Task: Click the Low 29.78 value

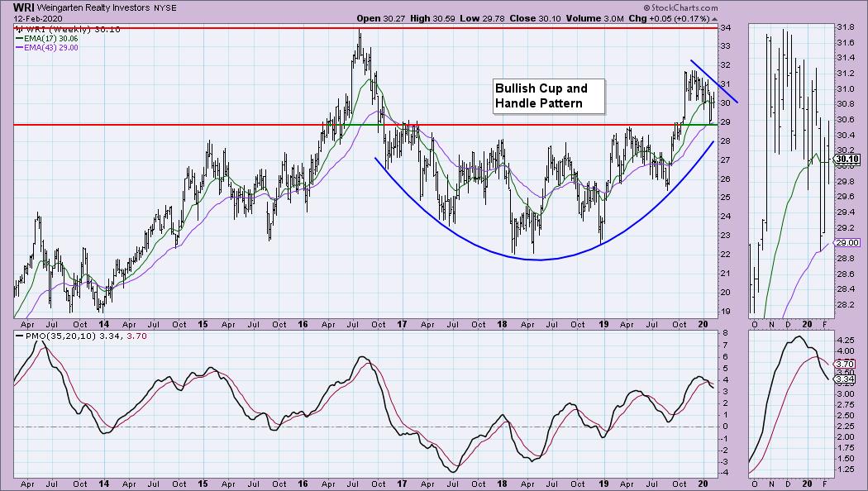Action: [x=482, y=18]
